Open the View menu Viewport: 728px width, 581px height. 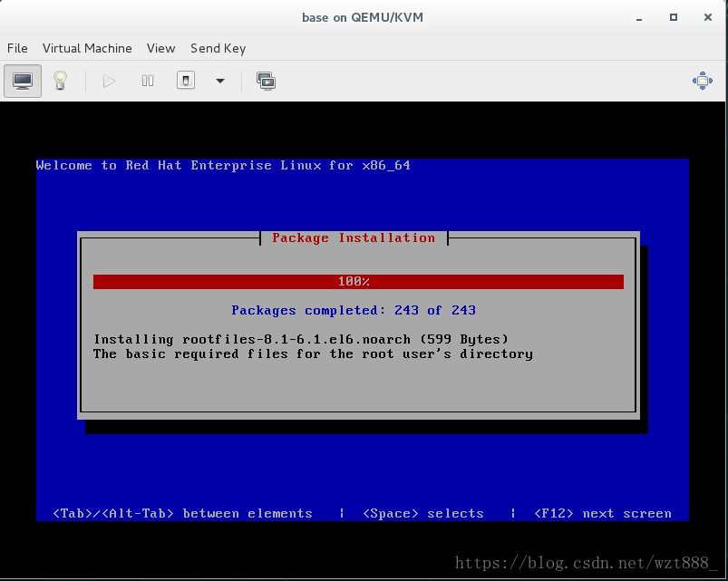coord(160,48)
